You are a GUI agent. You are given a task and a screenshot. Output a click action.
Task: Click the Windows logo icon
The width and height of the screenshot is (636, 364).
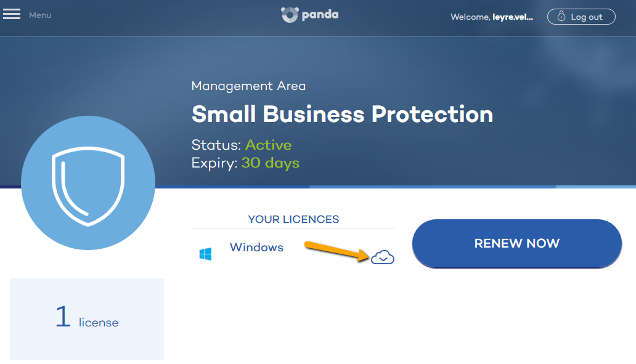pos(206,254)
